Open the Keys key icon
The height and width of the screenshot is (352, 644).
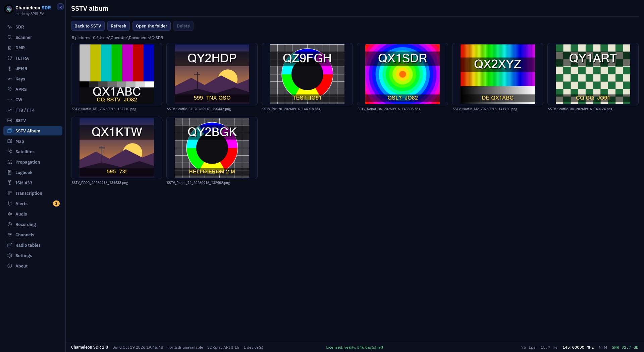click(x=10, y=79)
